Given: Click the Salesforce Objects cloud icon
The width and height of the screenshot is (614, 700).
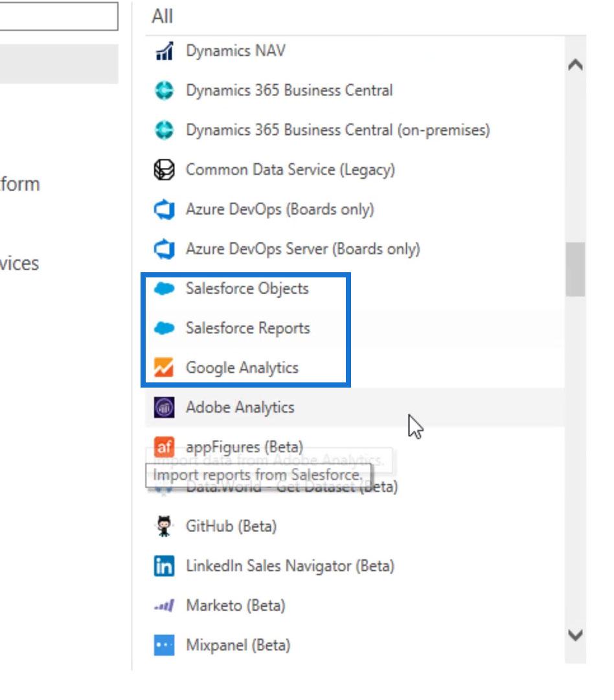Looking at the screenshot, I should pos(164,289).
